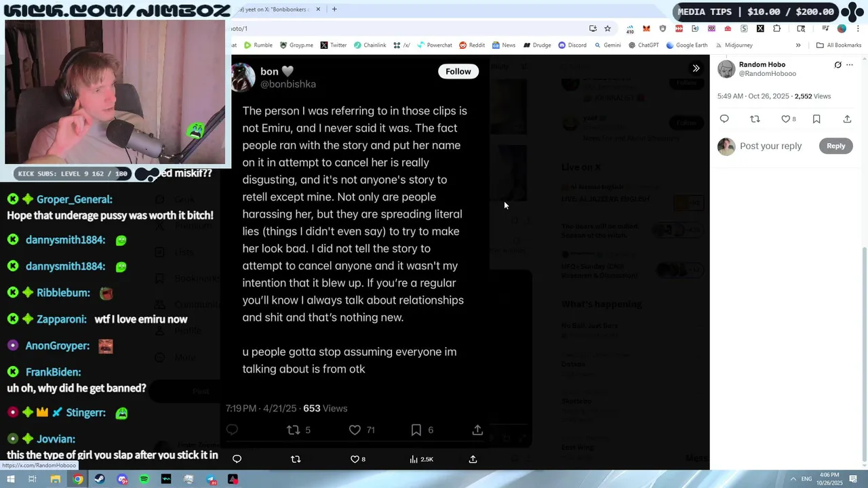Select the yeet on X browser tab

(x=276, y=9)
